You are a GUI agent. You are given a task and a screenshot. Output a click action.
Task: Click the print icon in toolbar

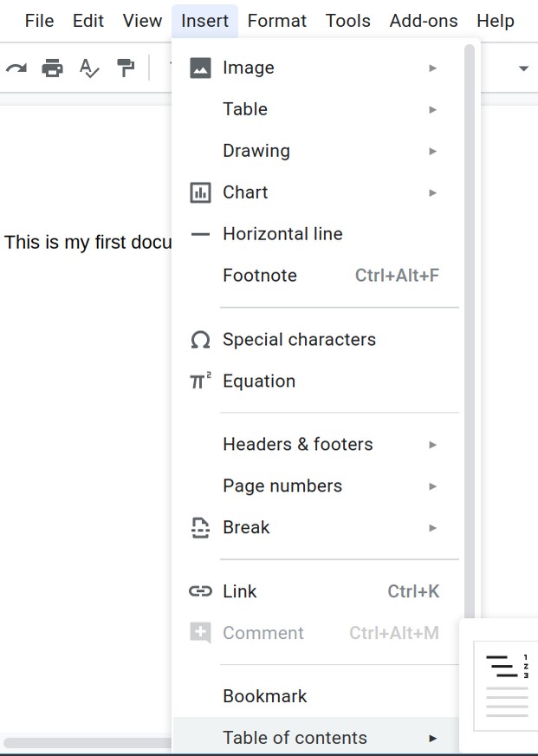(53, 68)
